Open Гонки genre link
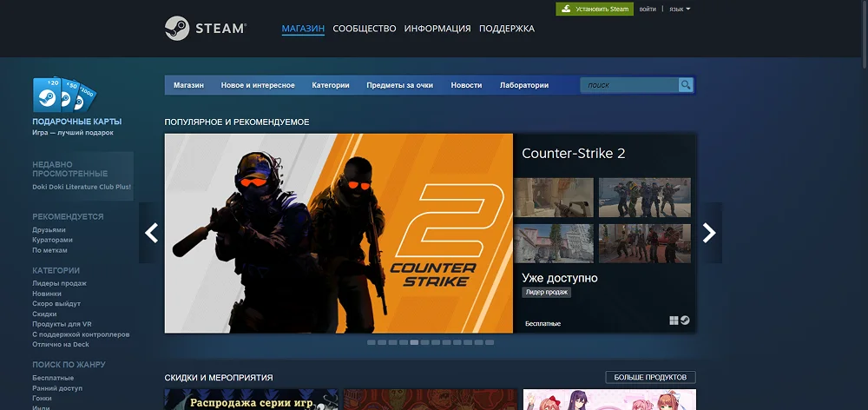This screenshot has width=868, height=410. 42,399
